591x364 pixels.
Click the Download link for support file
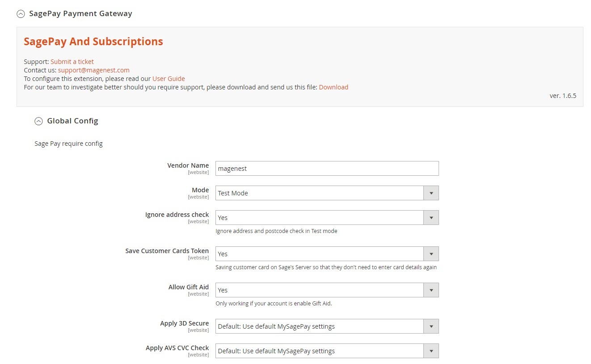click(x=333, y=87)
